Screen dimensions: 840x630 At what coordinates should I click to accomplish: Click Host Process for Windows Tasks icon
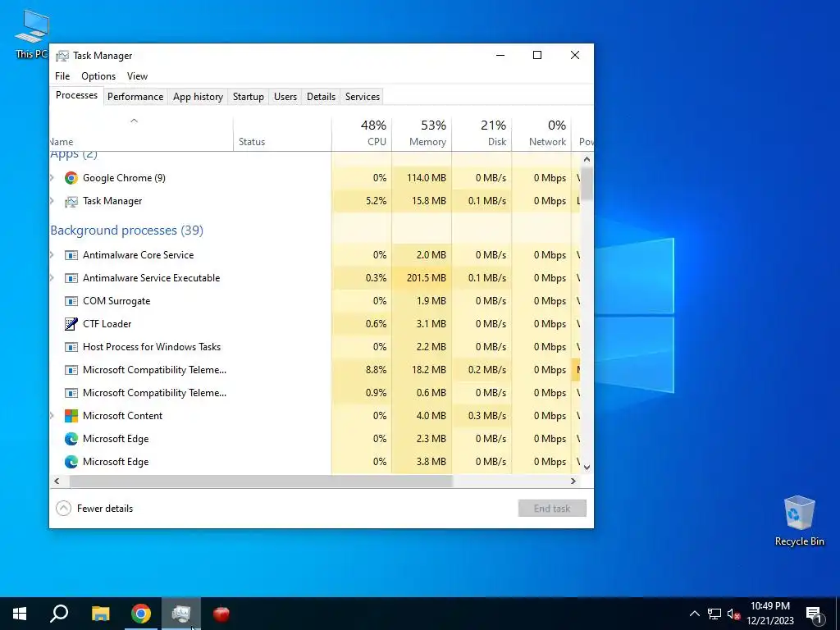[x=71, y=347]
